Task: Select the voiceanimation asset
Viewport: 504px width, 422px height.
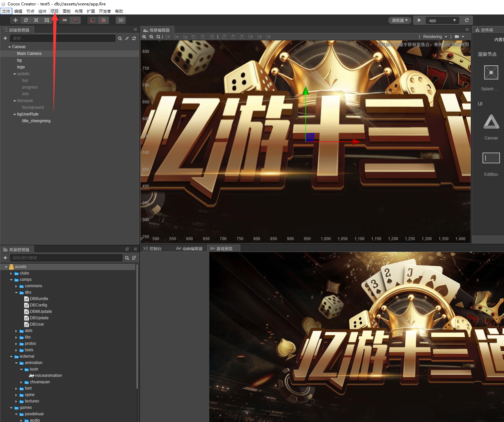Action: [45, 376]
